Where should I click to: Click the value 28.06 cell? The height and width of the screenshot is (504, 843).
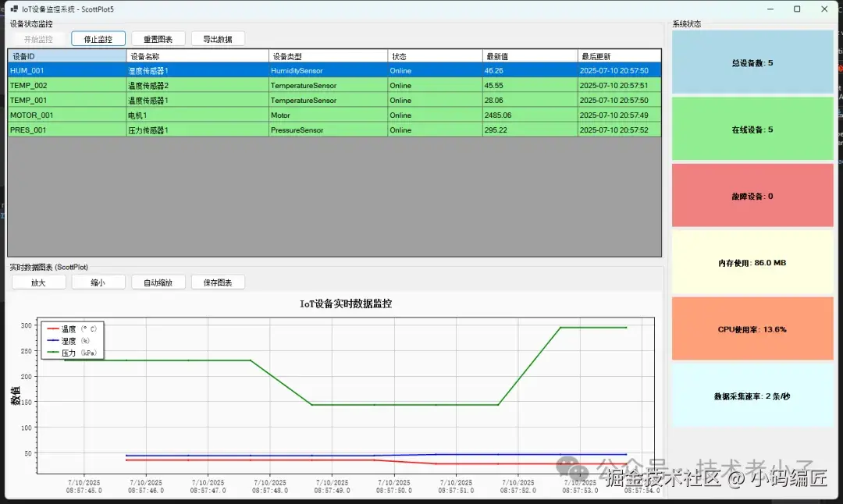530,100
